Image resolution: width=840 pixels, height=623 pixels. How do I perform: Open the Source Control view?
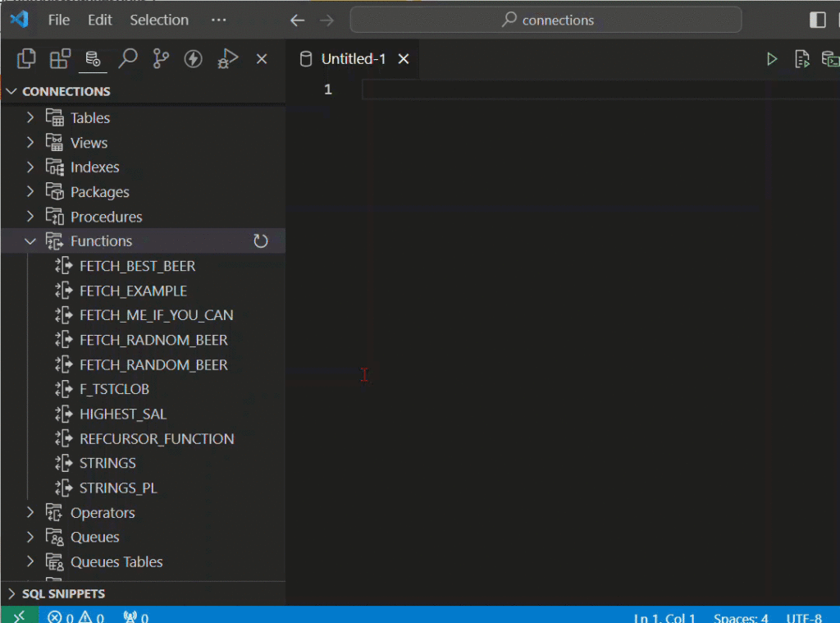click(161, 58)
